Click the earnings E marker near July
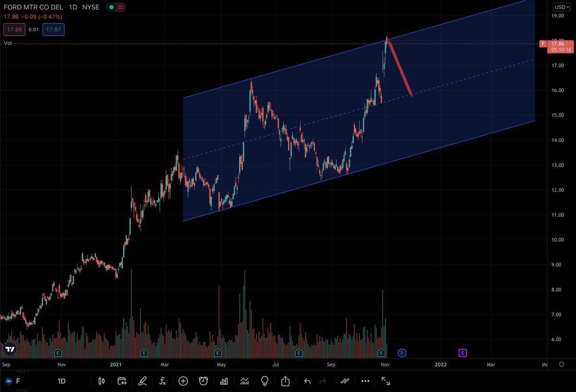576x392 pixels. tap(299, 353)
